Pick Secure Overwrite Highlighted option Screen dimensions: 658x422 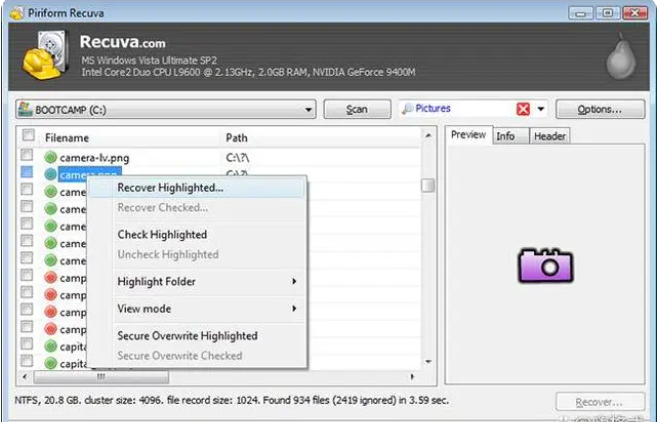click(x=197, y=336)
